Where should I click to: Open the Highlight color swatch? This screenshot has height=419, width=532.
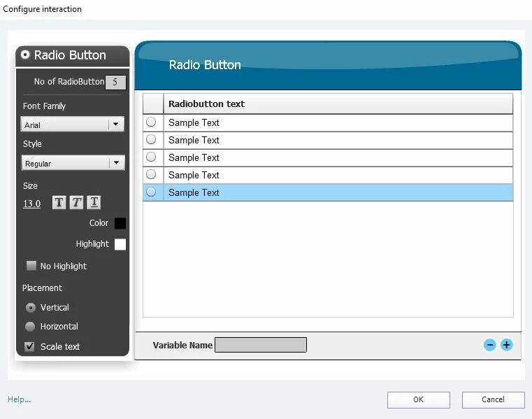point(120,244)
